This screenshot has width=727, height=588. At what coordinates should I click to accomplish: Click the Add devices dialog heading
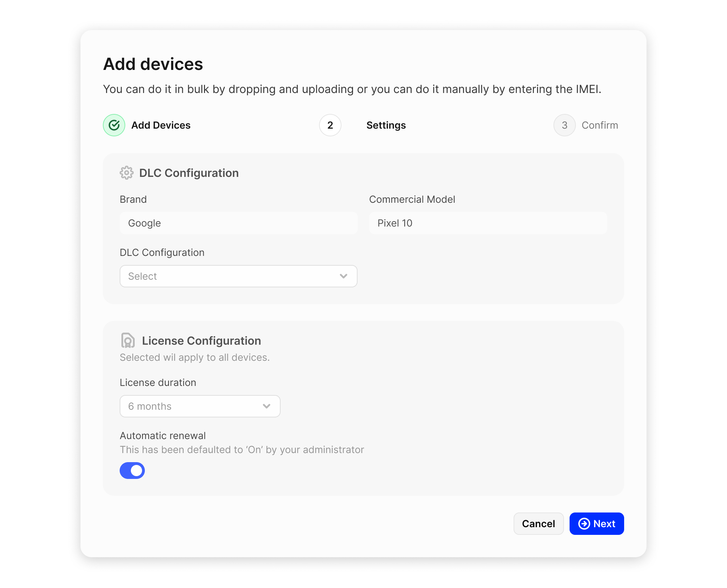(x=153, y=64)
